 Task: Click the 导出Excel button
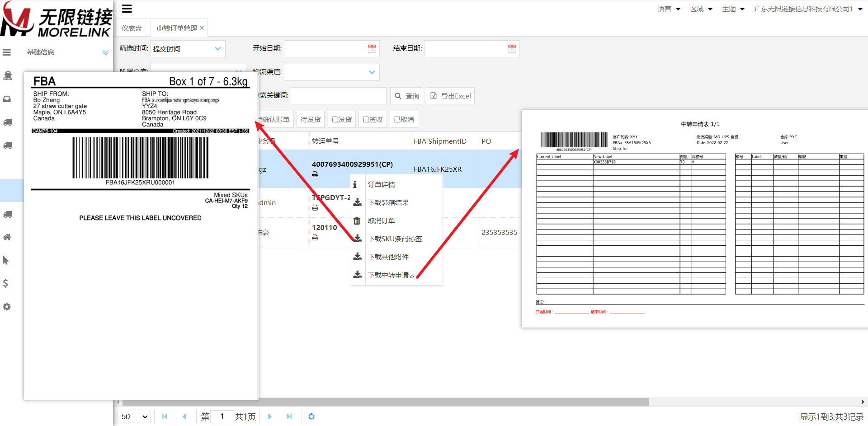[x=450, y=96]
